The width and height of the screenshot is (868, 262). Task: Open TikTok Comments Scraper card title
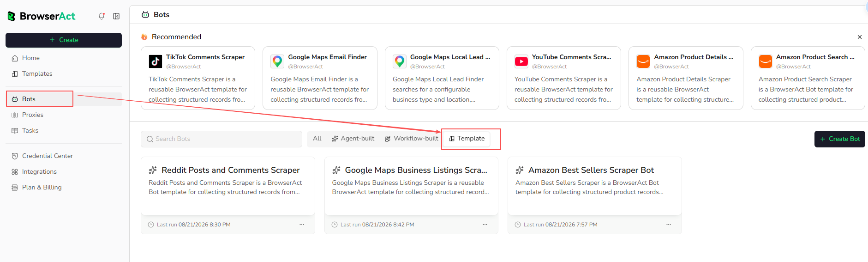pyautogui.click(x=205, y=57)
